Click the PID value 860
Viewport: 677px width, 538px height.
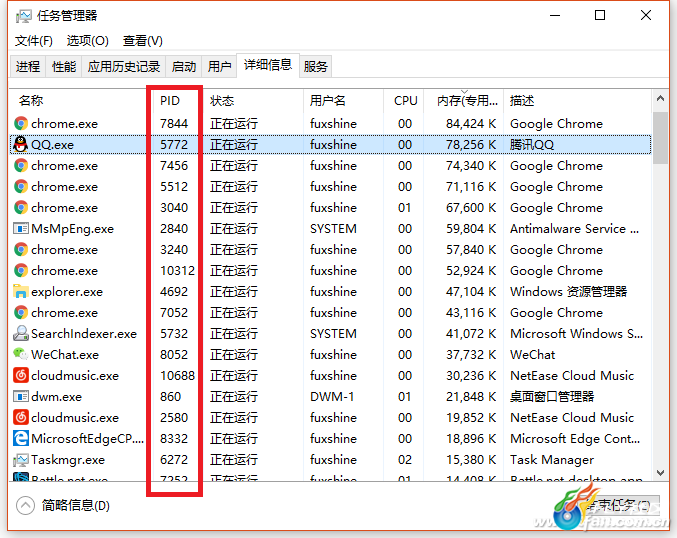tap(171, 397)
